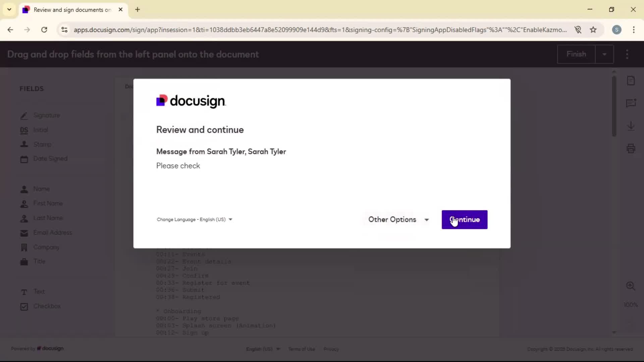Click the browser back arrow

10,30
